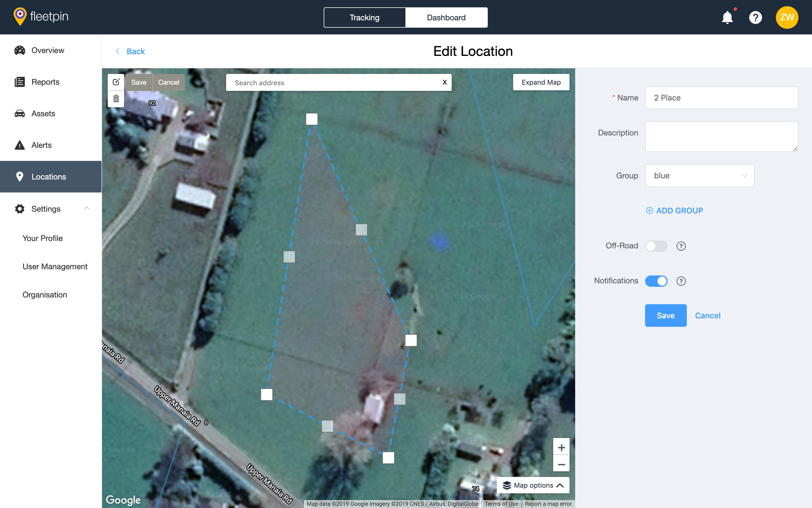
Task: Switch to the Dashboard tab
Action: click(446, 17)
